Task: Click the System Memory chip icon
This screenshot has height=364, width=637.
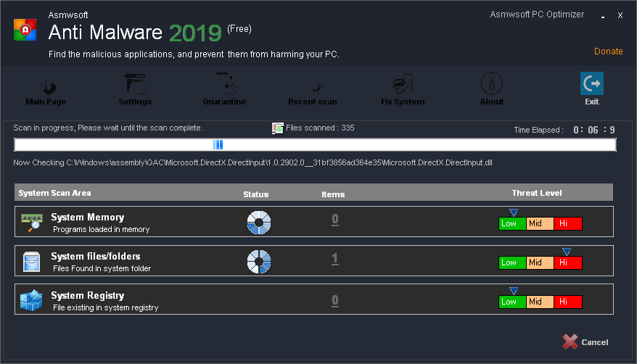Action: 32,223
